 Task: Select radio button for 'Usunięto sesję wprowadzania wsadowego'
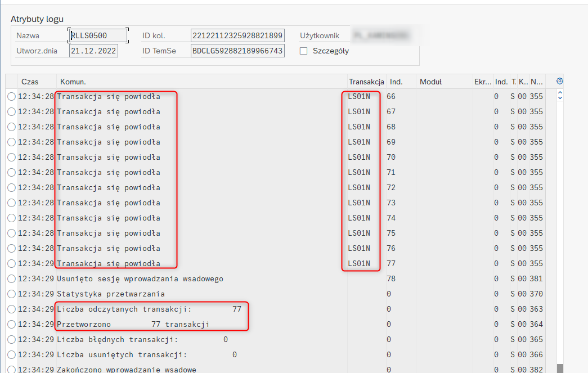coord(11,279)
